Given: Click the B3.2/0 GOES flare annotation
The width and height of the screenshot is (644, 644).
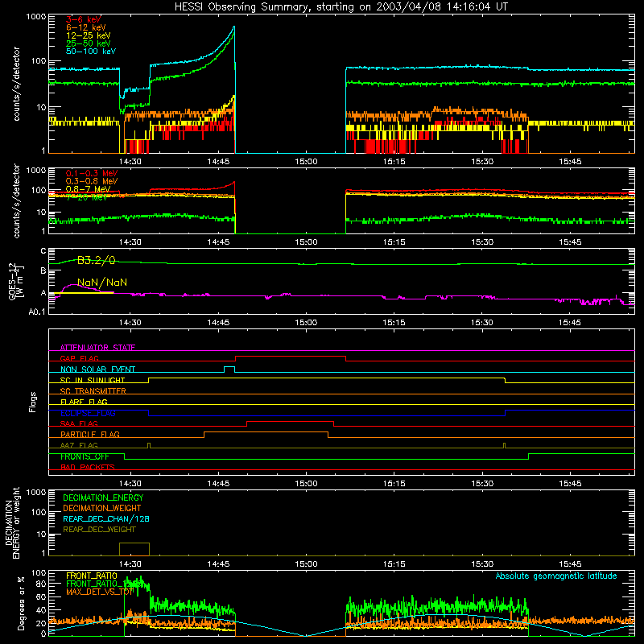Looking at the screenshot, I should pos(96,260).
